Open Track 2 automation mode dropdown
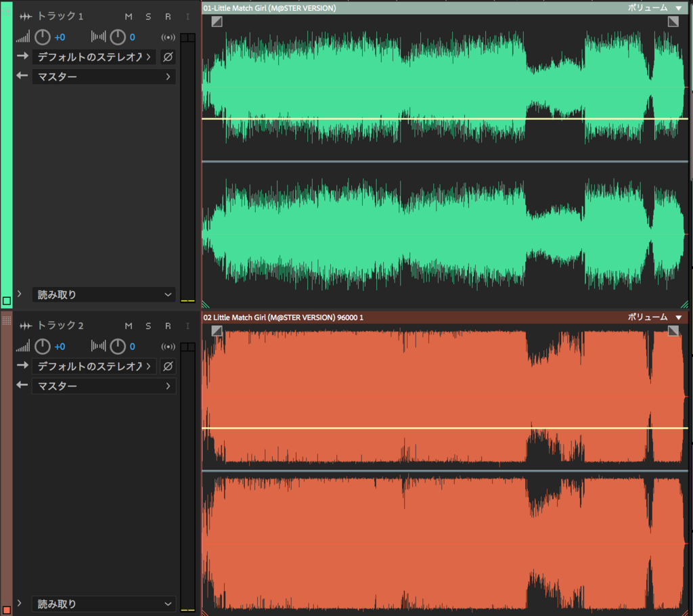The width and height of the screenshot is (693, 616). coord(104,604)
